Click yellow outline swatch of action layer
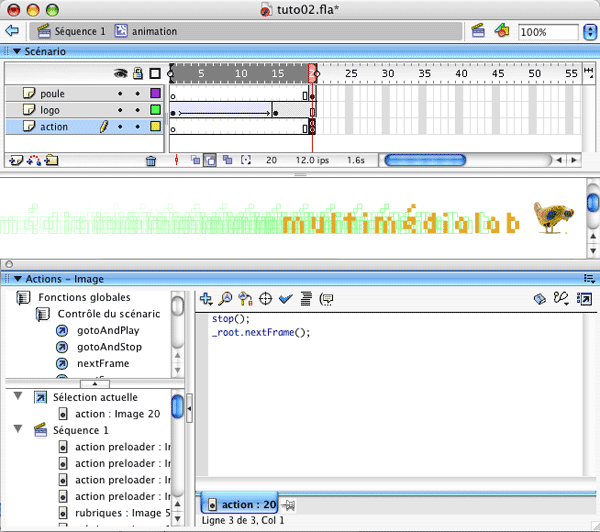Viewport: 600px width, 532px height. click(x=155, y=126)
